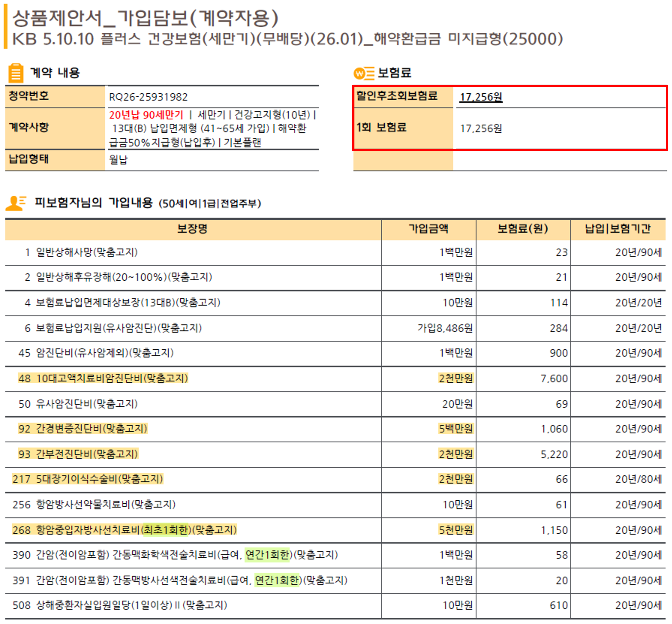Open the underlined 17,256원 discounted first premium
Screen dimensions: 672x624
[x=481, y=97]
